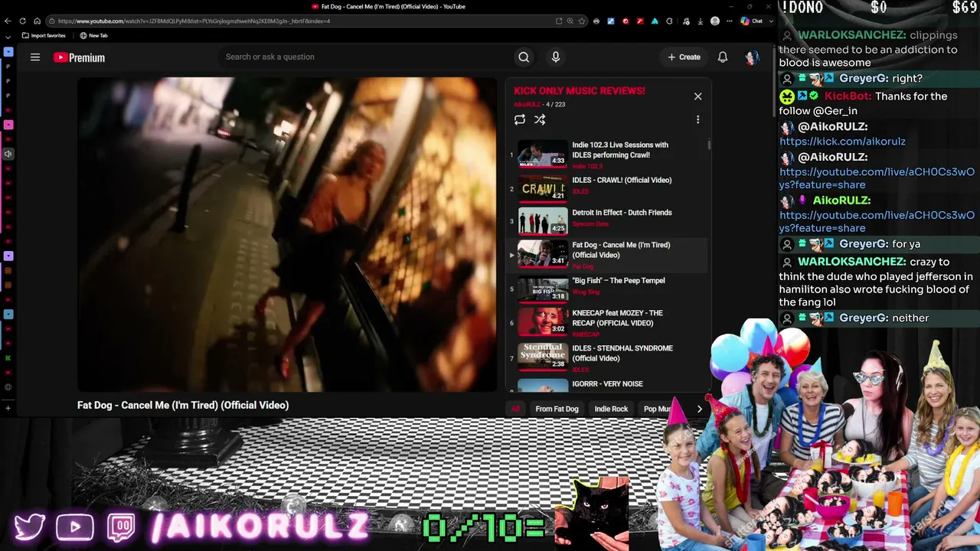Open the globe tab in sidebar
The image size is (980, 551).
8,386
